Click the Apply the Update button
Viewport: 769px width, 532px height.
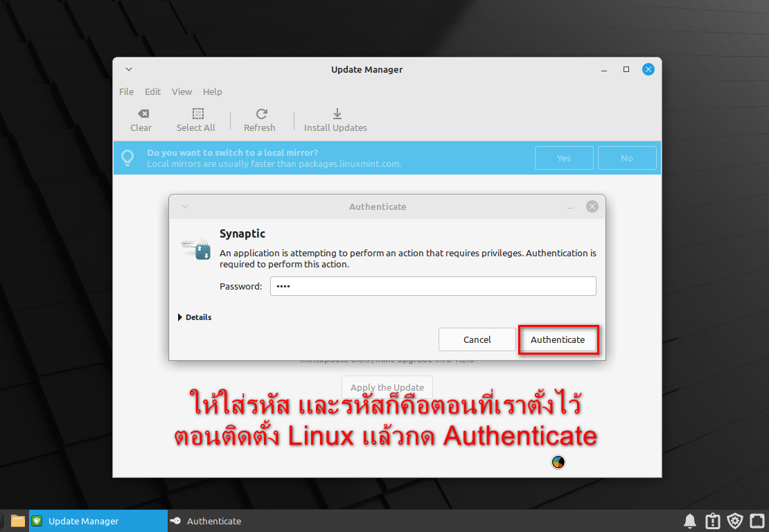(387, 387)
